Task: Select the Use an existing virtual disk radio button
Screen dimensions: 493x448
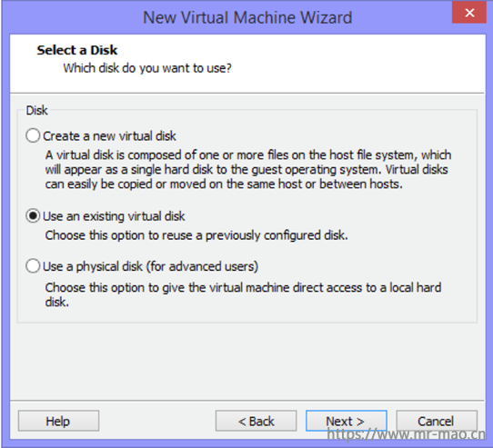Action: pos(33,216)
